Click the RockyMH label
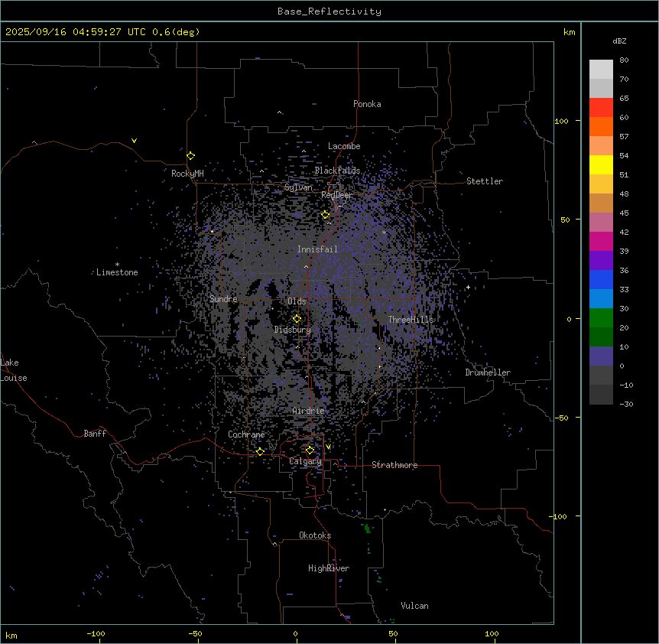 [187, 174]
